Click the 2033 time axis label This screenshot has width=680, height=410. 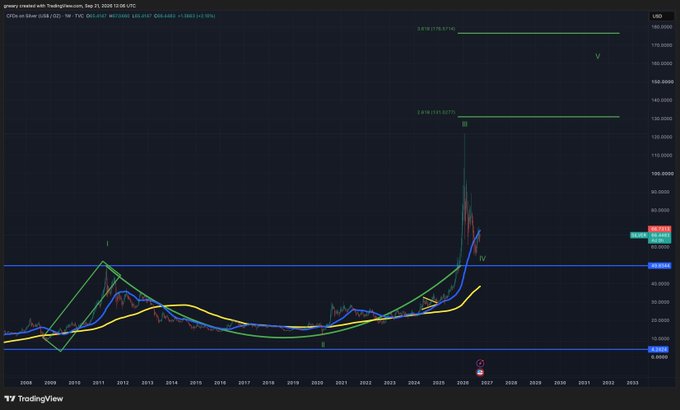click(x=633, y=383)
